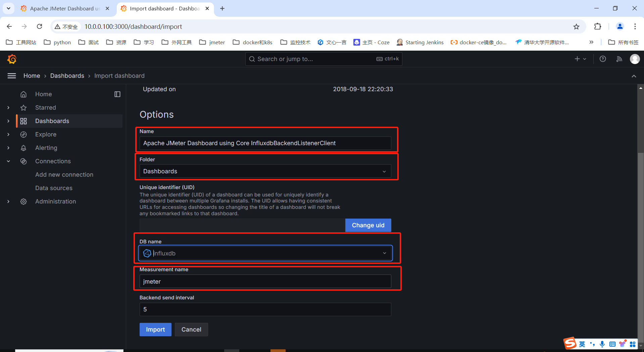
Task: Go back in browser history
Action: click(x=9, y=26)
